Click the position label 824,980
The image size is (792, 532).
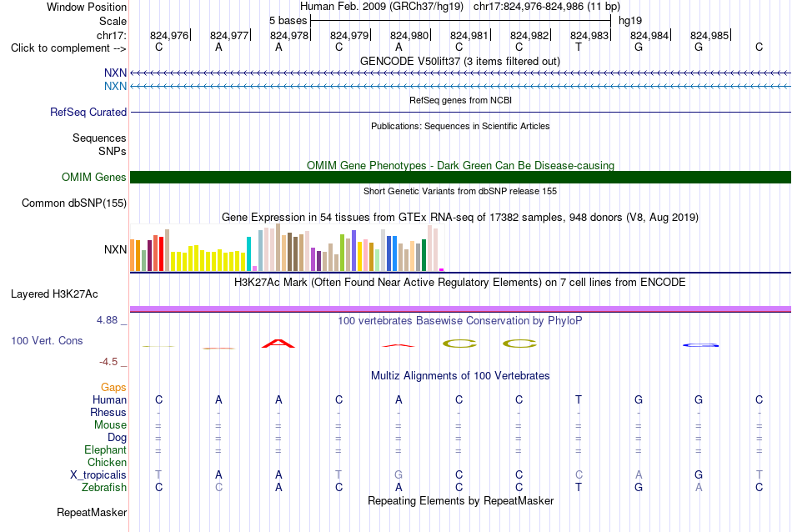click(x=409, y=35)
